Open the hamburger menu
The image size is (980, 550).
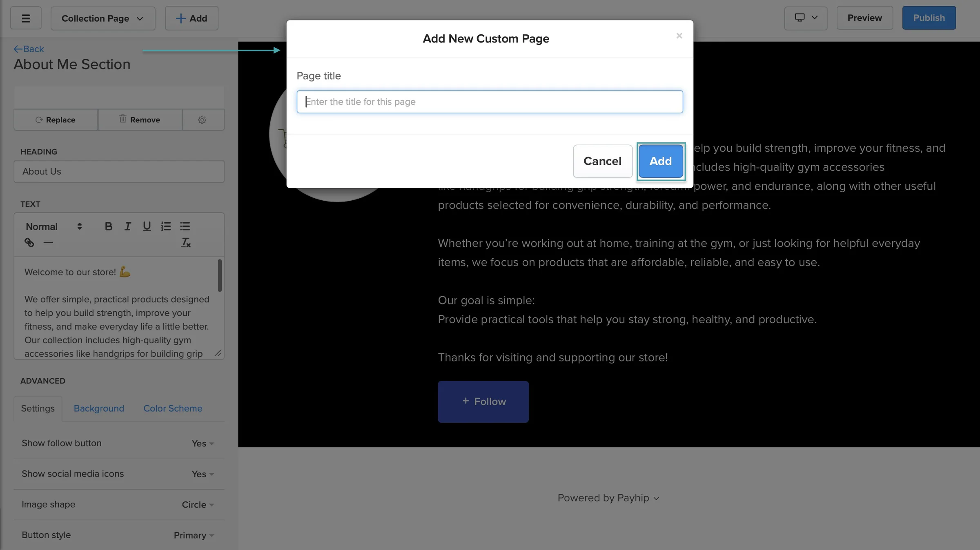click(26, 18)
